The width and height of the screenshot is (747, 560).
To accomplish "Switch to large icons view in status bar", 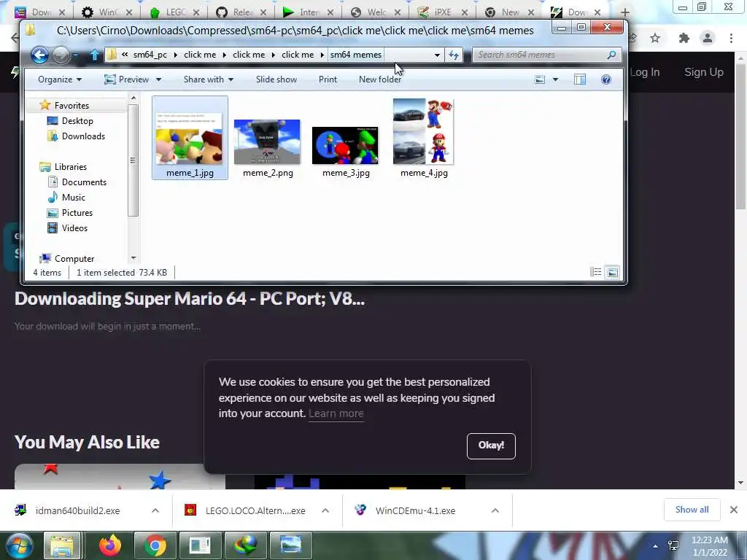I will 613,272.
